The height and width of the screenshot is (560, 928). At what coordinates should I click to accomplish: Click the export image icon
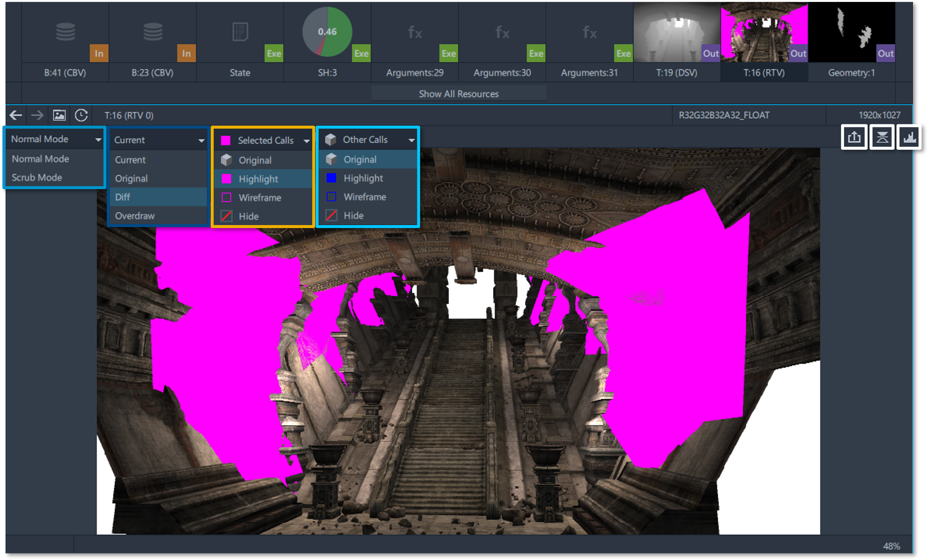click(x=854, y=137)
